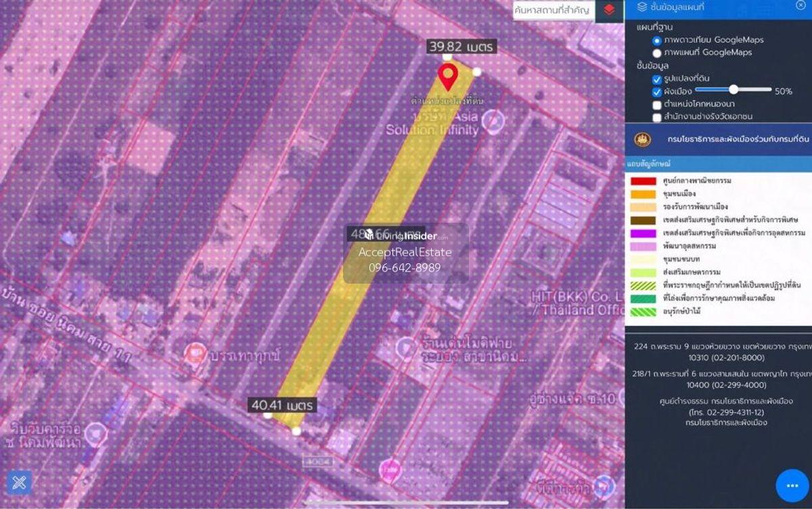Image resolution: width=812 pixels, height=509 pixels.
Task: Click the ค้นหาสถานที่สำคัญ search field
Action: tap(552, 10)
